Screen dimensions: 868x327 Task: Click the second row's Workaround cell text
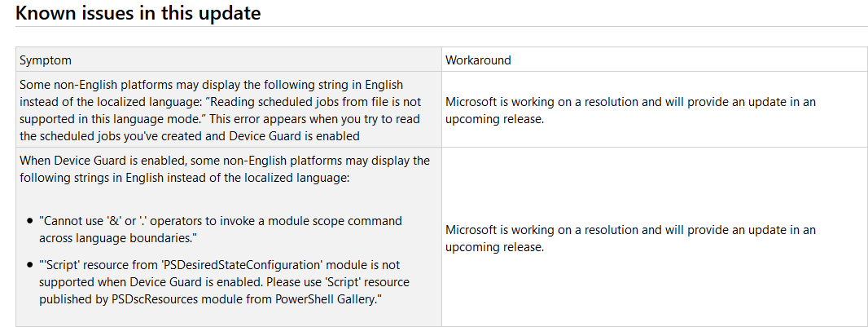tap(630, 238)
